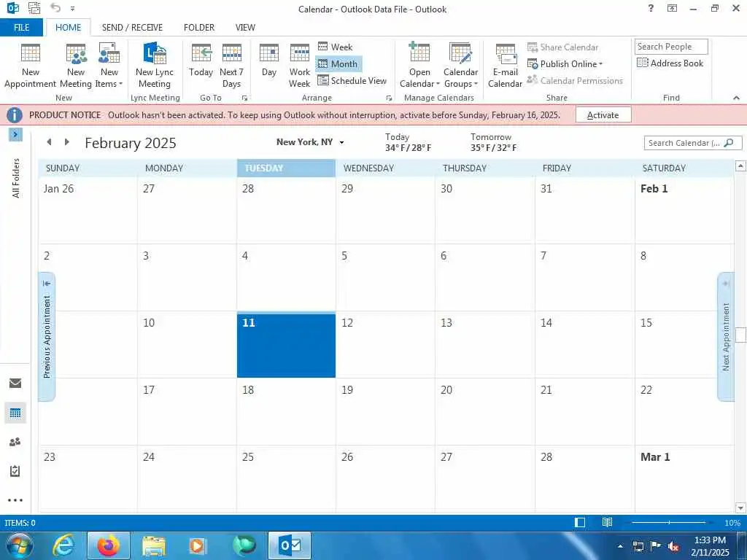Screen dimensions: 747x560
Task: Open the VIEW tab
Action: pos(245,28)
